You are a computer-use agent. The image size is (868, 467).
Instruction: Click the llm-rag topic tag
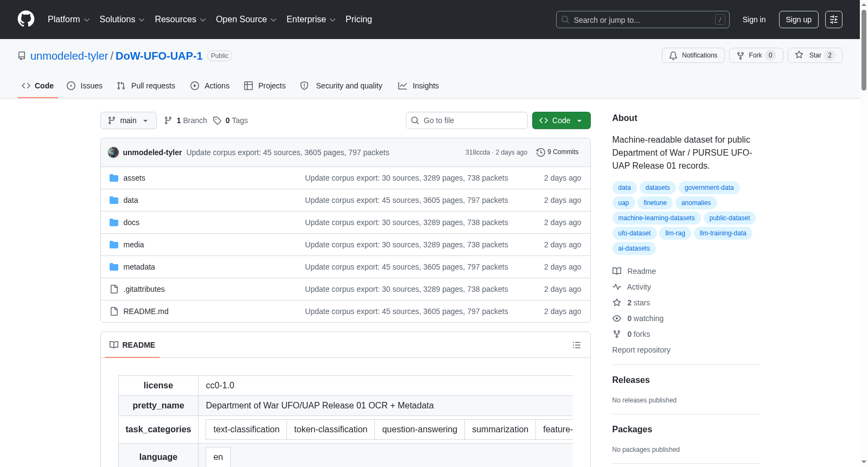tap(675, 233)
